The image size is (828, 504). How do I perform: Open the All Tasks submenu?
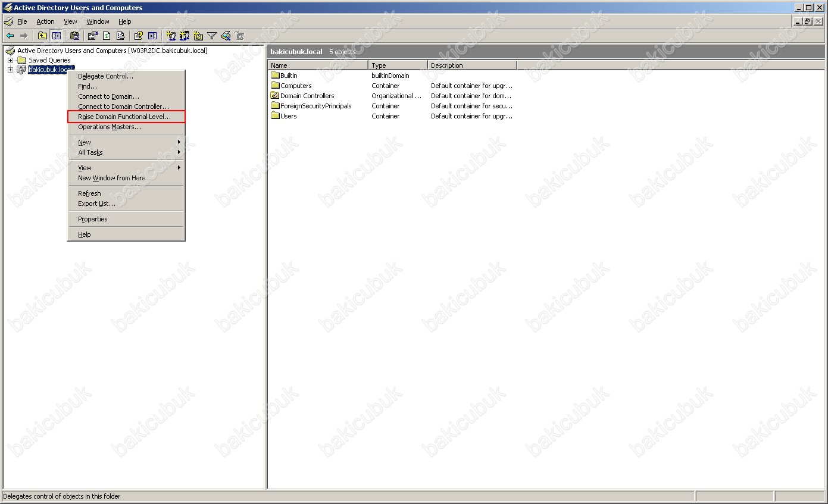(126, 152)
